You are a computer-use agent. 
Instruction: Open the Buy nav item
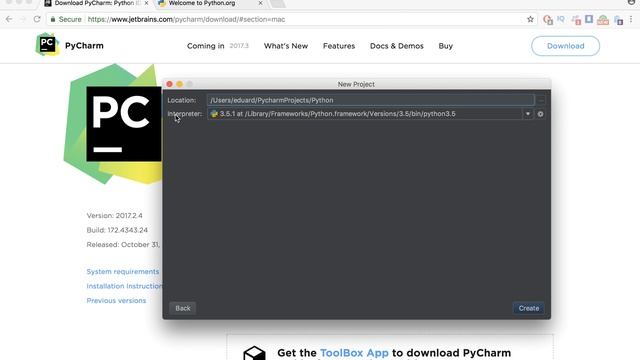pyautogui.click(x=446, y=46)
